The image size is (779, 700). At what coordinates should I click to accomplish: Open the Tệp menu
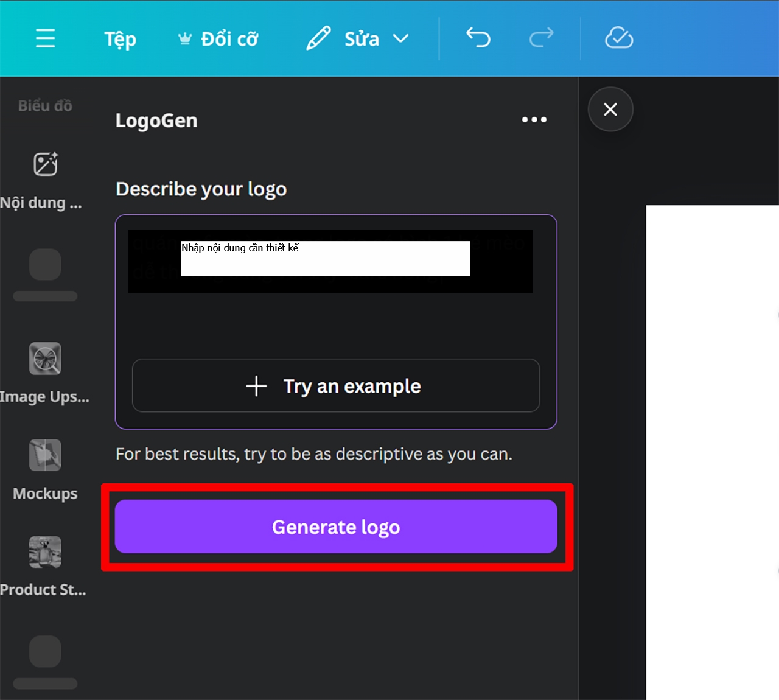(x=120, y=39)
